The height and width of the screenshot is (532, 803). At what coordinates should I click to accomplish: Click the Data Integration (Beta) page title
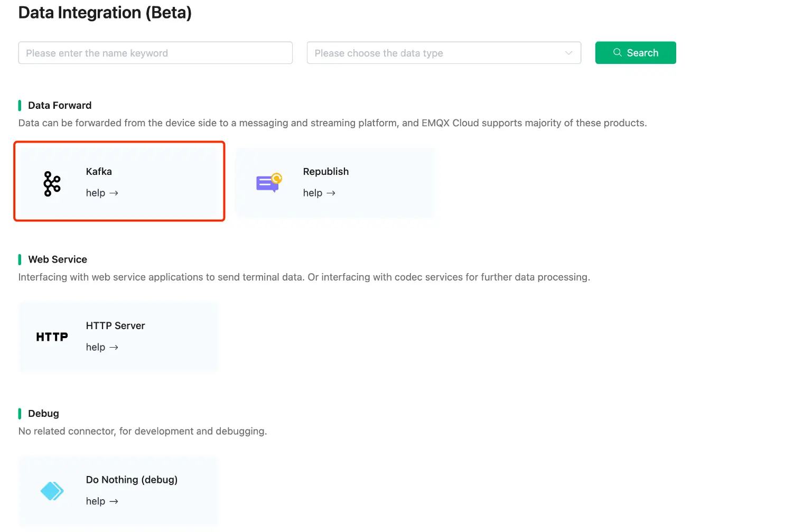[x=105, y=13]
